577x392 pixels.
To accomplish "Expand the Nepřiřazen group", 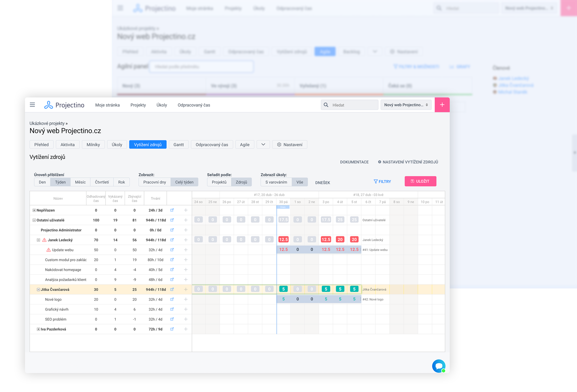I will pyautogui.click(x=34, y=210).
